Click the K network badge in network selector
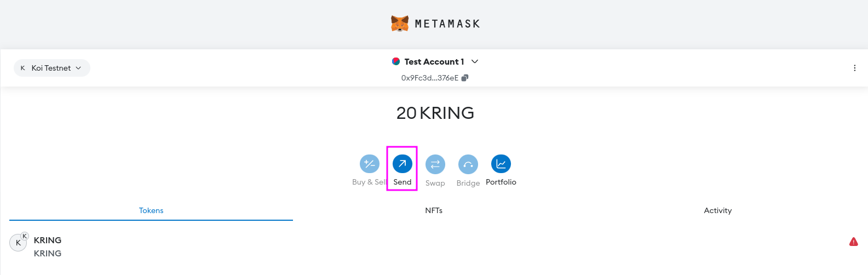The width and height of the screenshot is (868, 275). pos(22,68)
